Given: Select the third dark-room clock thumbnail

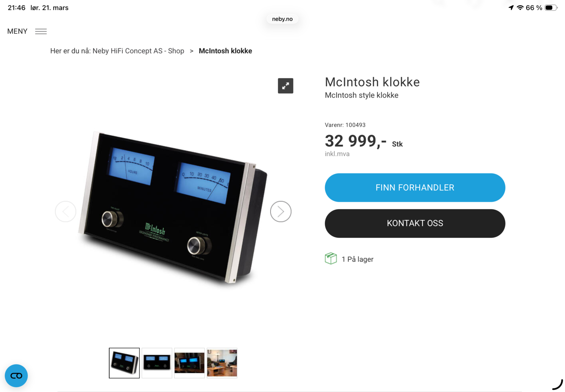Looking at the screenshot, I should pyautogui.click(x=189, y=363).
